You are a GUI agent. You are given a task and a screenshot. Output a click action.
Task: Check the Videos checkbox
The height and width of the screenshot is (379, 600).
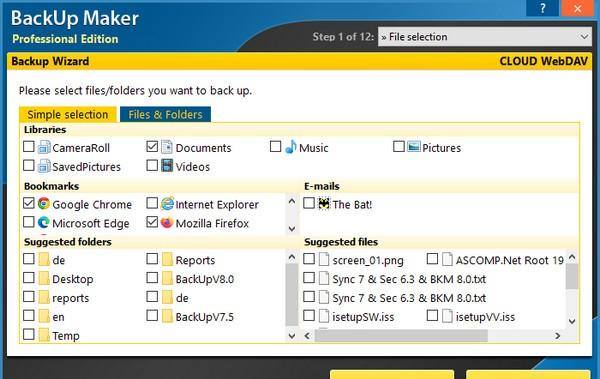pyautogui.click(x=152, y=165)
